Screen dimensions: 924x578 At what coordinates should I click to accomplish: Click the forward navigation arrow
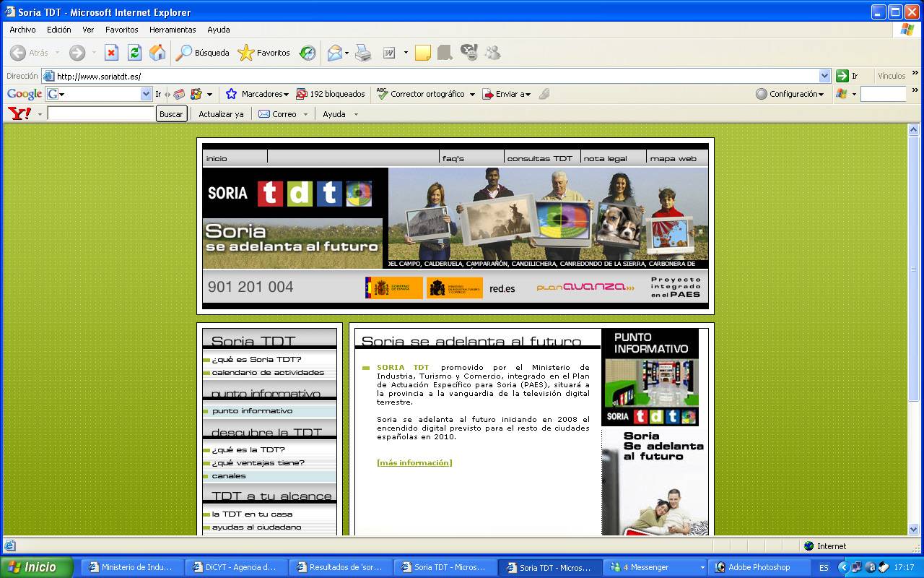(x=77, y=53)
